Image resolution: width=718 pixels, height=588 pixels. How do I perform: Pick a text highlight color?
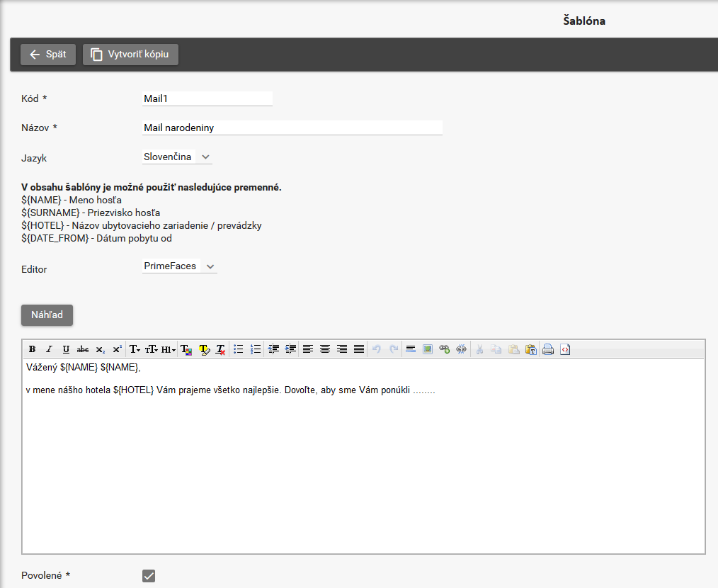pos(204,349)
